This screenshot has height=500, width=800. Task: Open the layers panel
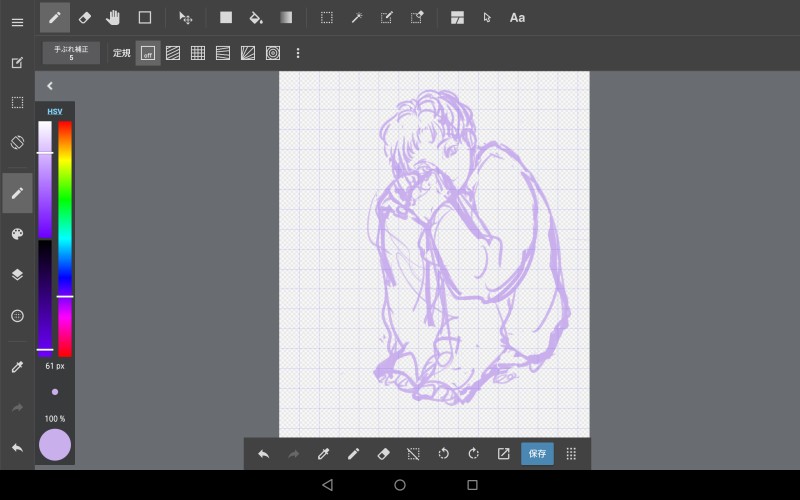17,274
